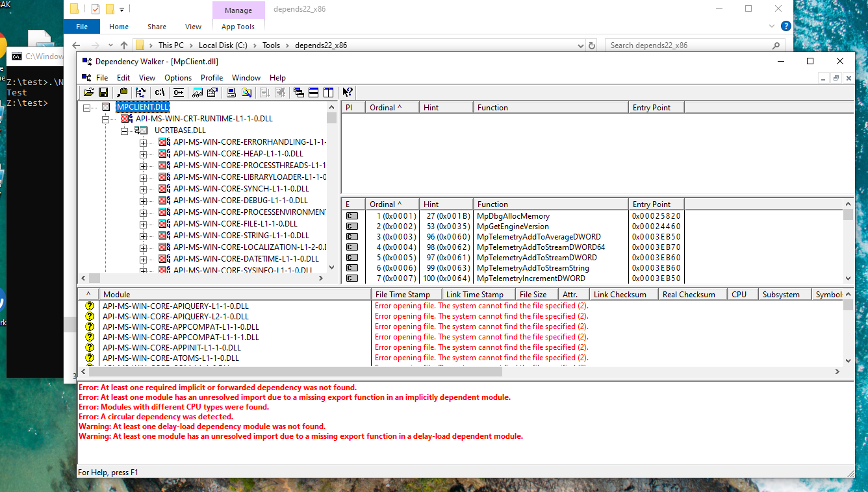Sort exports by the Hint column header
This screenshot has width=868, height=492.
[445, 204]
